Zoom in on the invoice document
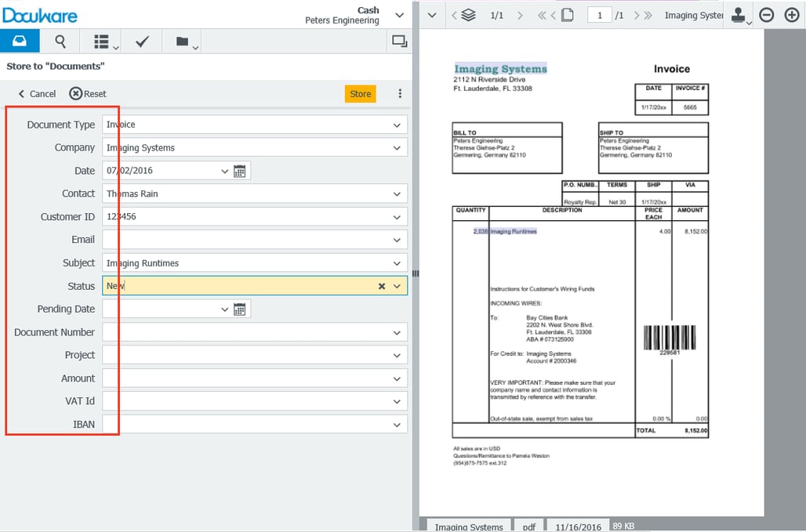The width and height of the screenshot is (806, 532). click(790, 14)
